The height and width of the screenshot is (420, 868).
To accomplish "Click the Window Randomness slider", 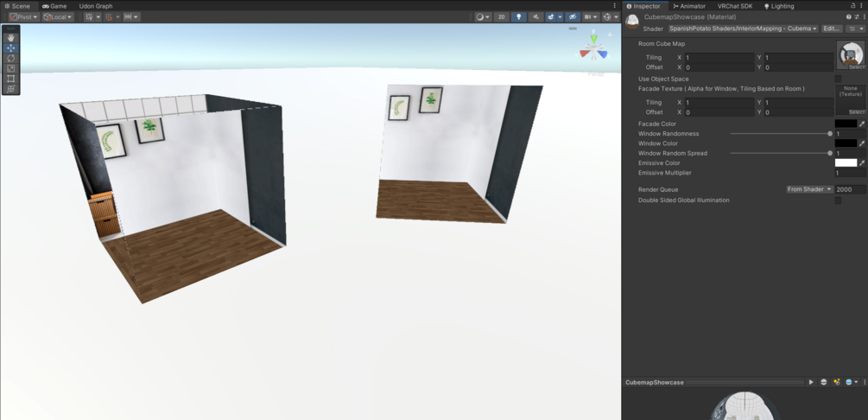I will click(781, 134).
